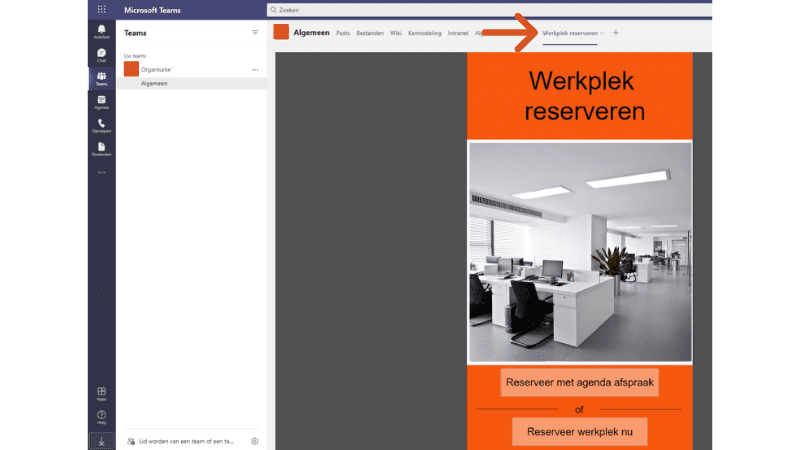Click Reserveer met agenda afspraak button
The width and height of the screenshot is (800, 450).
coord(580,383)
